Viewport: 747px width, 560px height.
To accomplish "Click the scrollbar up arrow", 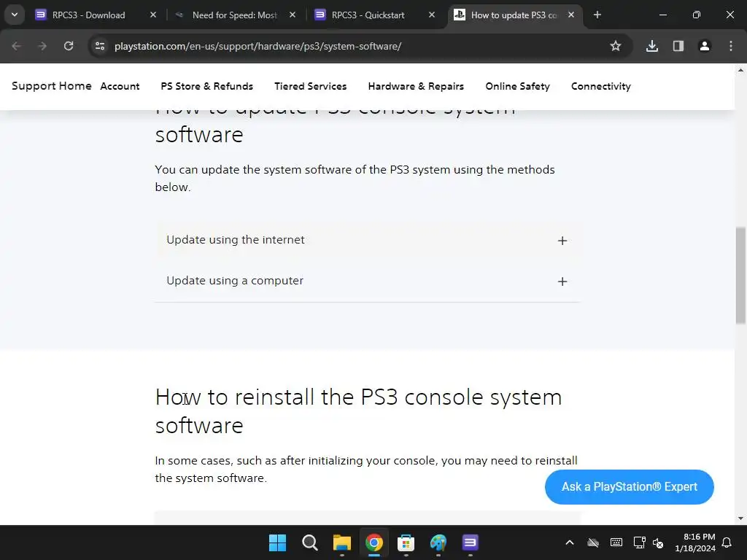I will coord(740,70).
